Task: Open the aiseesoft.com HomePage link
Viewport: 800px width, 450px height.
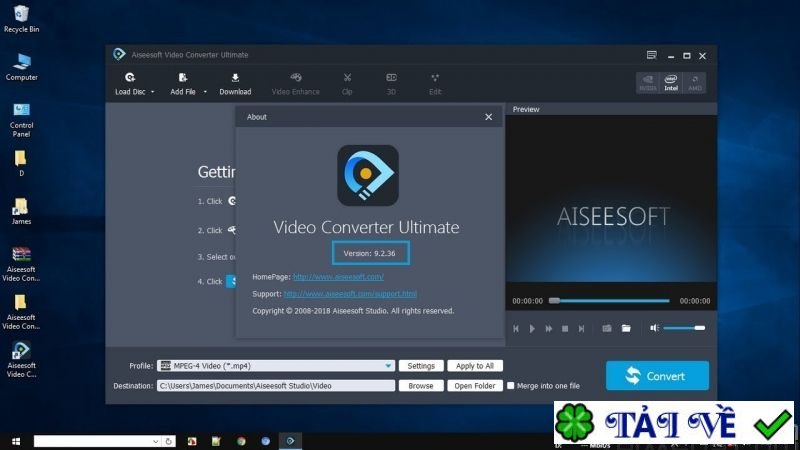Action: pos(337,276)
